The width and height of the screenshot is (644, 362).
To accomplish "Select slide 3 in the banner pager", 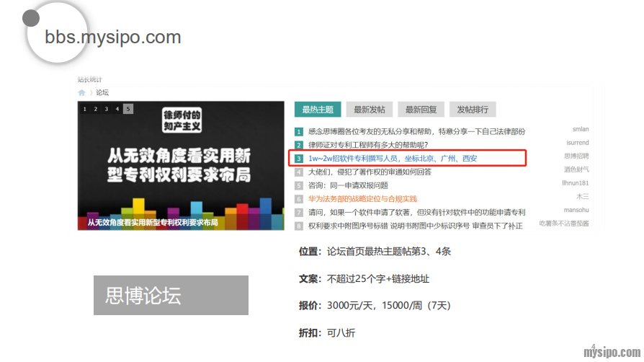I will pyautogui.click(x=107, y=109).
